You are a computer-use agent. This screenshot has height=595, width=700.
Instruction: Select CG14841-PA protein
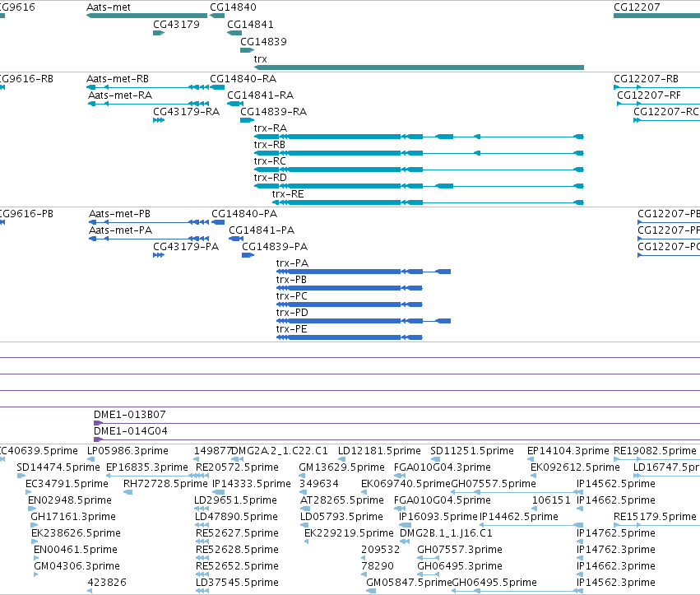(236, 239)
